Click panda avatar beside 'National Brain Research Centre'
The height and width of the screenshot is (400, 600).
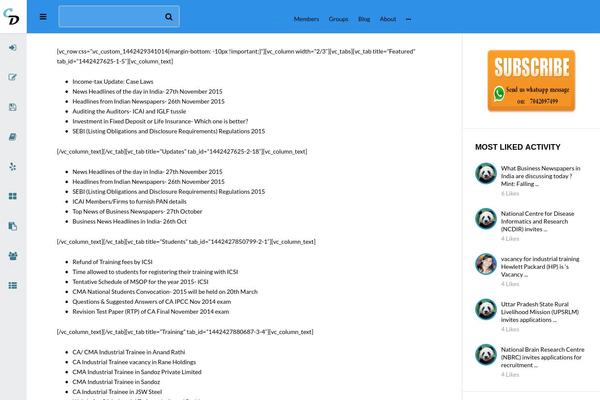point(486,354)
